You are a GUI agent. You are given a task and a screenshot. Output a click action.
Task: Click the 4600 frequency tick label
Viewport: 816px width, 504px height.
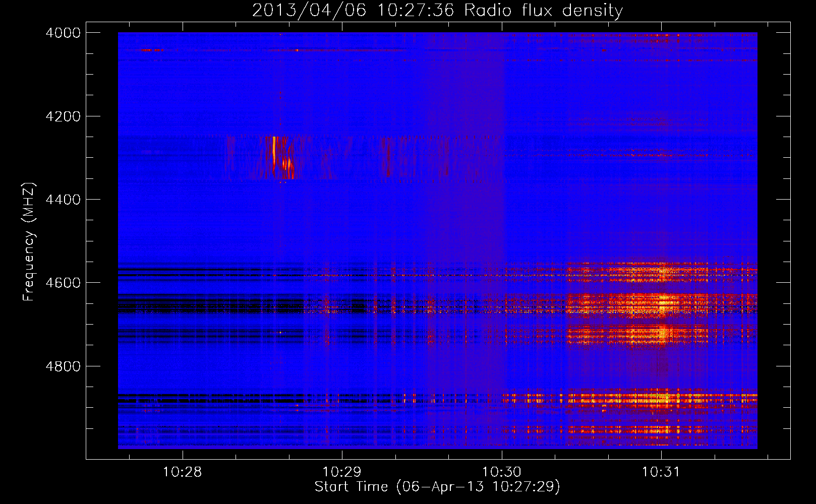pyautogui.click(x=63, y=283)
